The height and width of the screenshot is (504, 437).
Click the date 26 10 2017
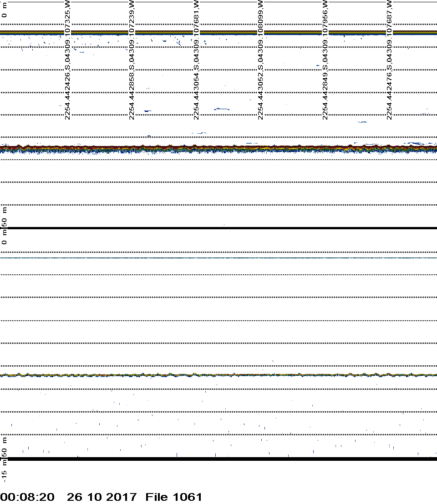click(102, 497)
